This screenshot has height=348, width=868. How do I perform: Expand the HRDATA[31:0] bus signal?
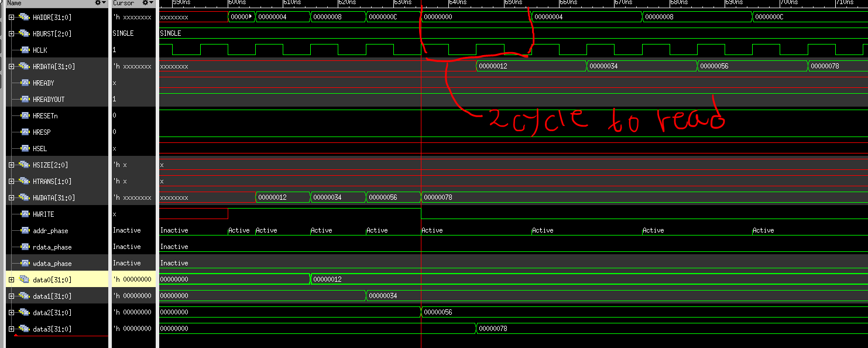12,66
